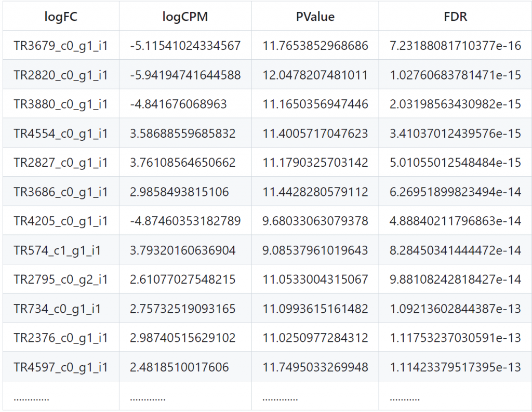Select the TR3679_c0_g1_i1 cell
The image size is (532, 412).
point(61,46)
